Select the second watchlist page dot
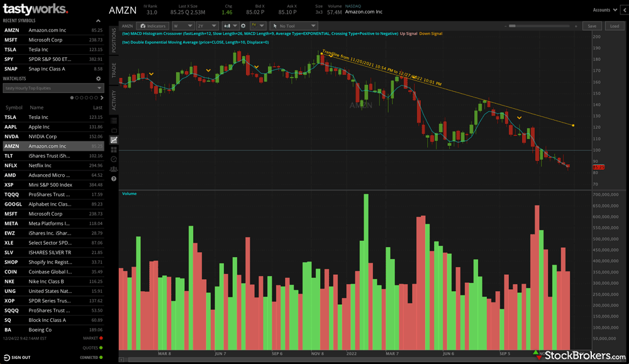 coord(77,98)
